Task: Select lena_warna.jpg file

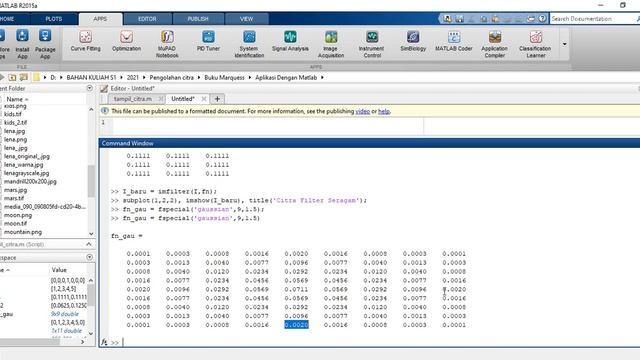Action: (x=24, y=165)
